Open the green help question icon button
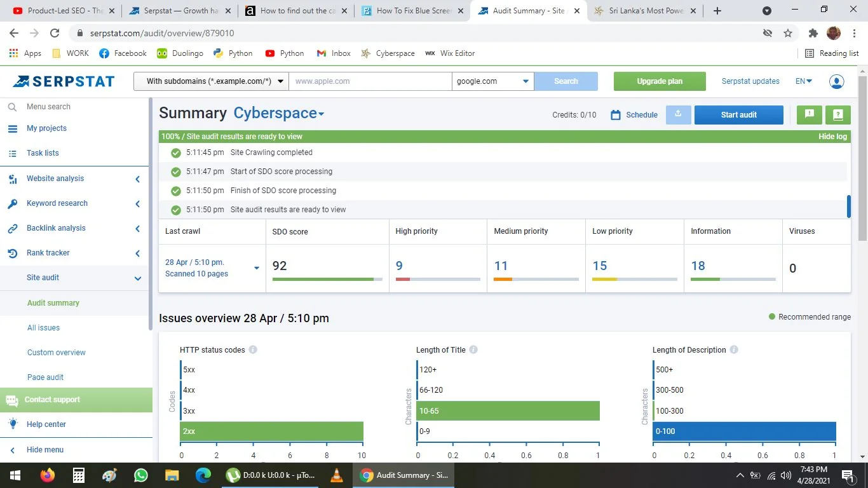The height and width of the screenshot is (488, 868). click(838, 114)
